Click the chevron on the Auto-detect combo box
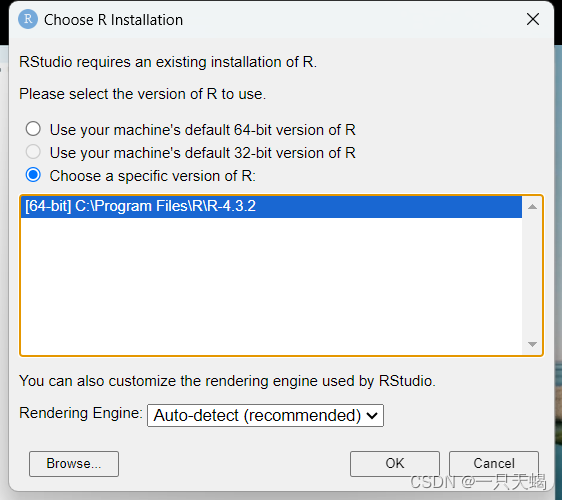Image resolution: width=562 pixels, height=500 pixels. pos(372,416)
